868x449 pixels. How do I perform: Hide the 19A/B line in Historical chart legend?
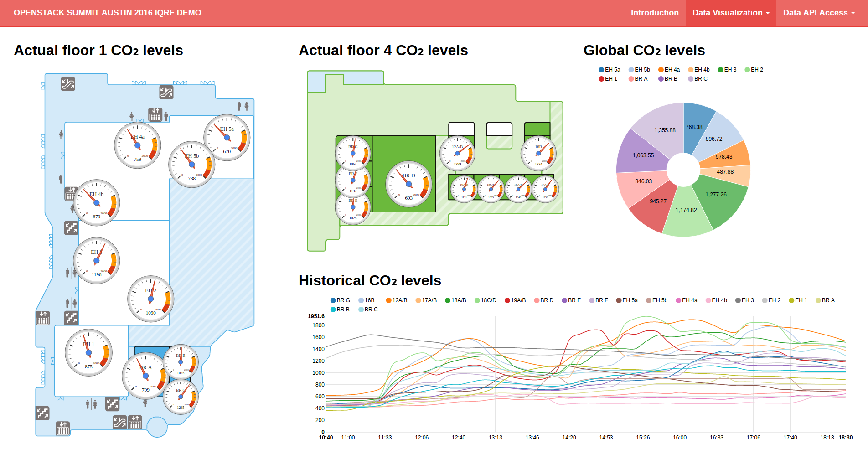point(515,300)
